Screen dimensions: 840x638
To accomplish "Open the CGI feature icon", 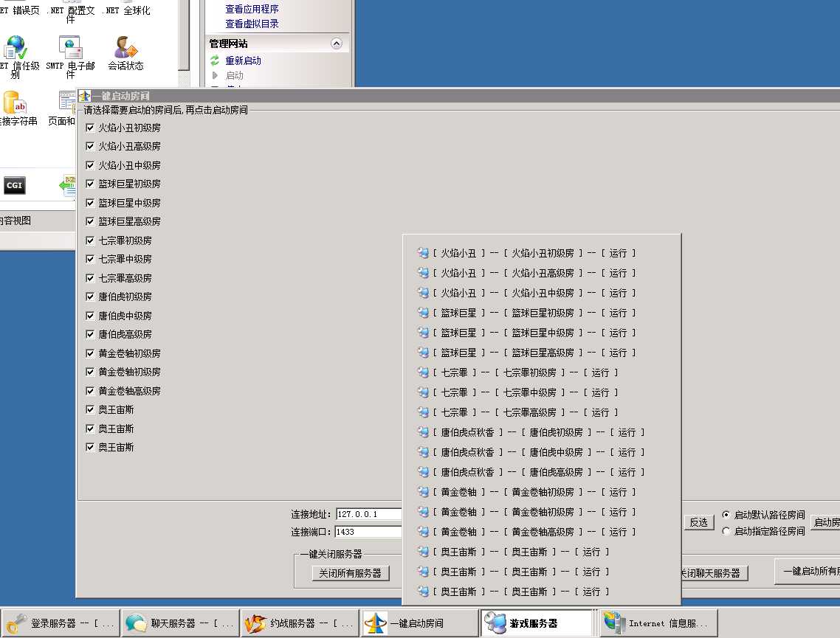I will pyautogui.click(x=14, y=186).
